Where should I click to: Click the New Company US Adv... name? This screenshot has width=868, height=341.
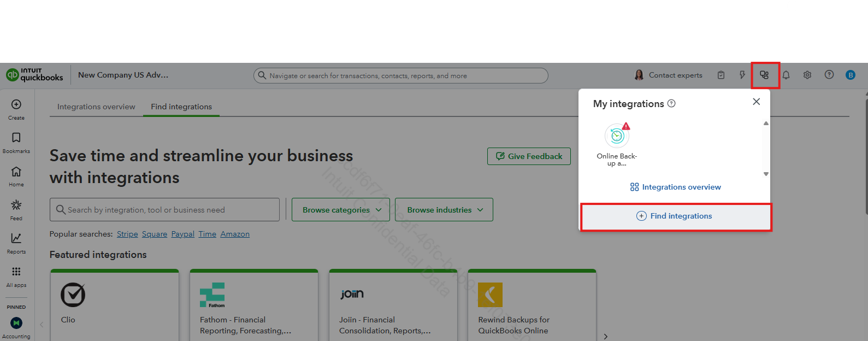pos(123,75)
